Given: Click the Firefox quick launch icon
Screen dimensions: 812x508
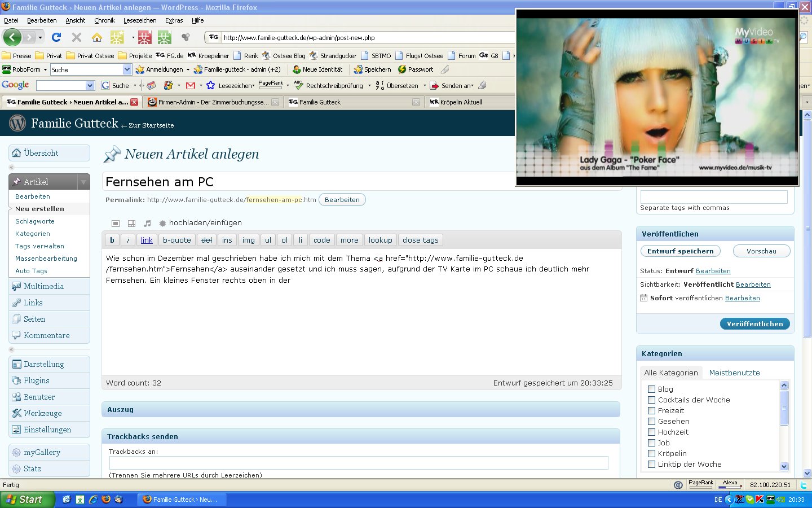Looking at the screenshot, I should (x=105, y=500).
